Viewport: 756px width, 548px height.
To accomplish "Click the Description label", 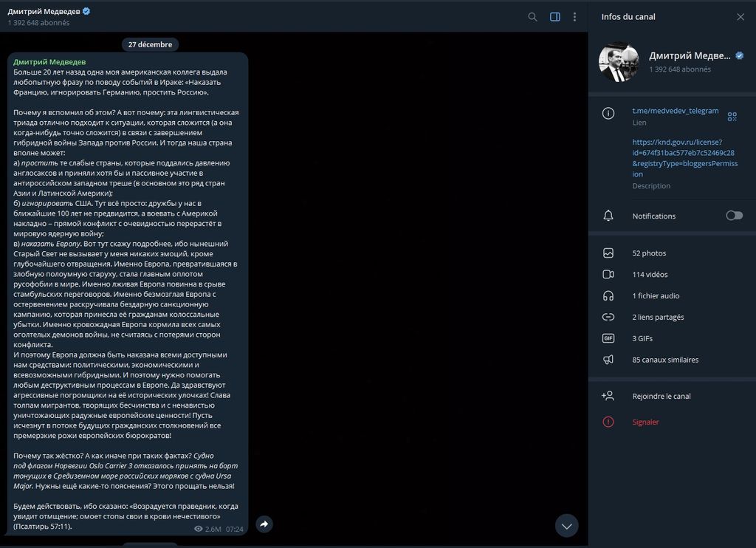I will click(651, 185).
